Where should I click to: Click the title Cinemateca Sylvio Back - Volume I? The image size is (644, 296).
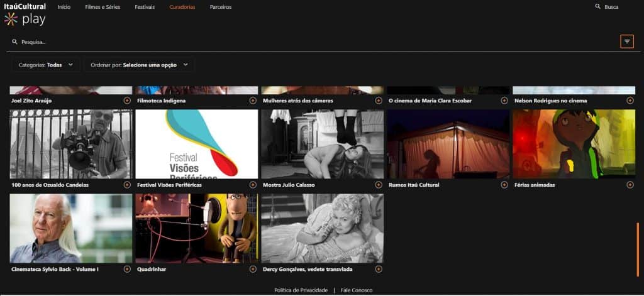[x=55, y=270]
